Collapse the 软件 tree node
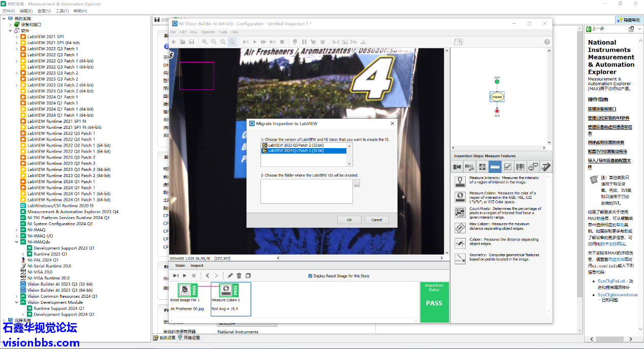Viewport: 644px width, 349px height. pos(10,30)
